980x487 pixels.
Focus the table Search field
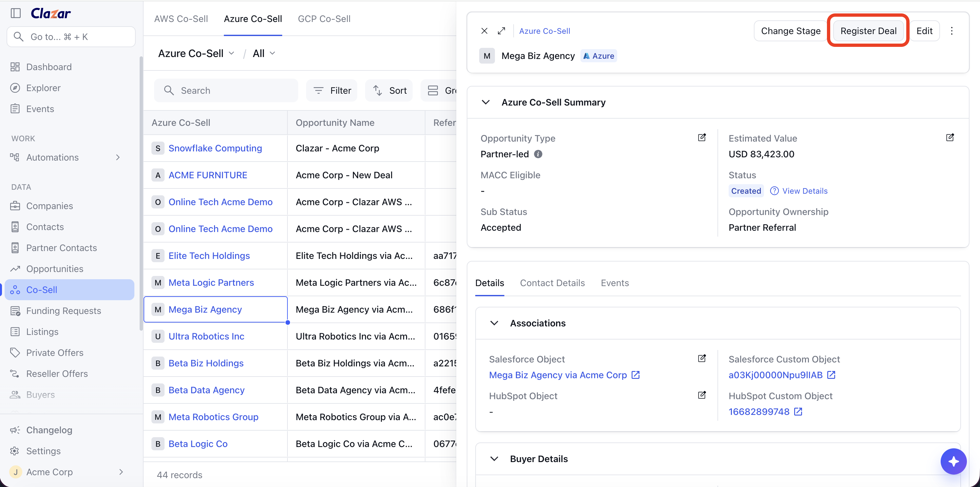(x=226, y=90)
